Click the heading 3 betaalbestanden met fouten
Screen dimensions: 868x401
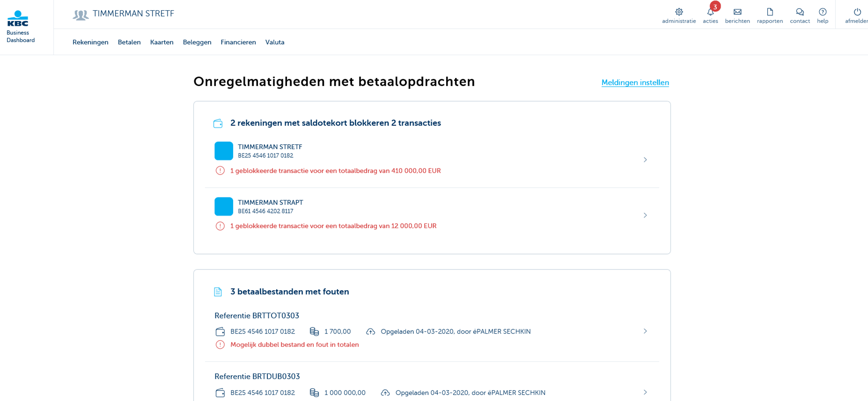click(x=290, y=292)
